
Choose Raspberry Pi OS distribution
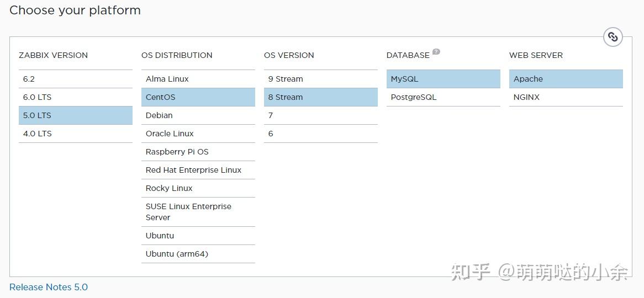(198, 152)
